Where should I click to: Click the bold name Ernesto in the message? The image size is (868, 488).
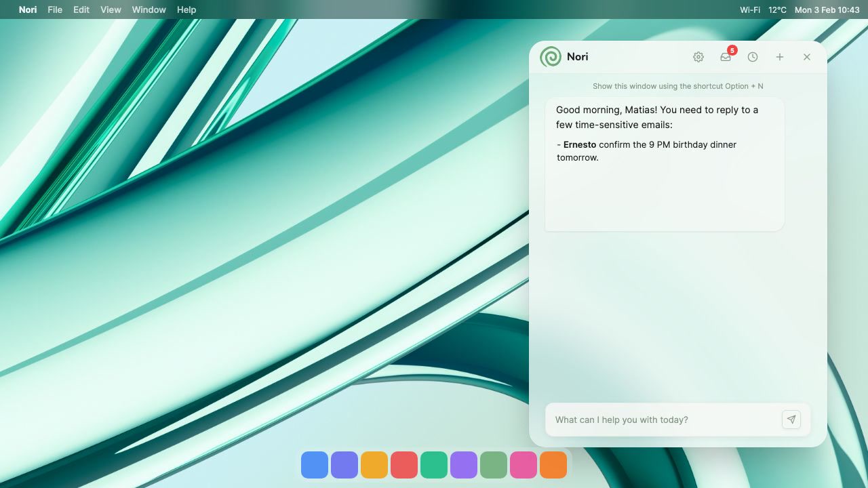point(580,144)
